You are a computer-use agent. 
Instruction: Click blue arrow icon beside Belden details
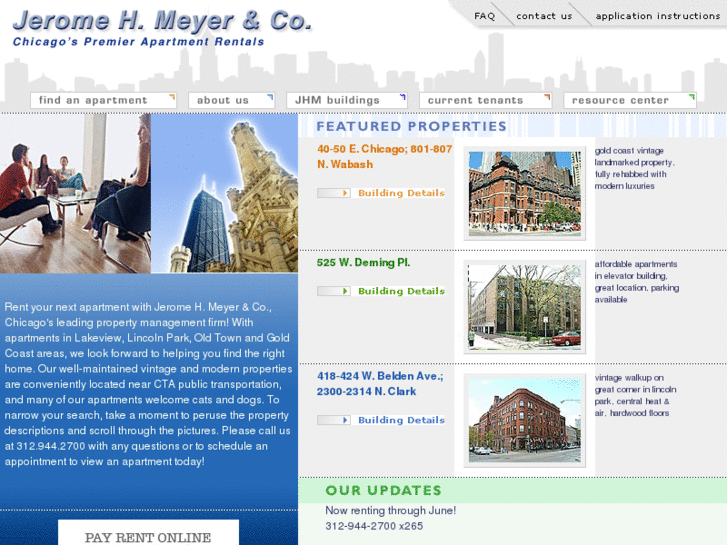coord(334,420)
